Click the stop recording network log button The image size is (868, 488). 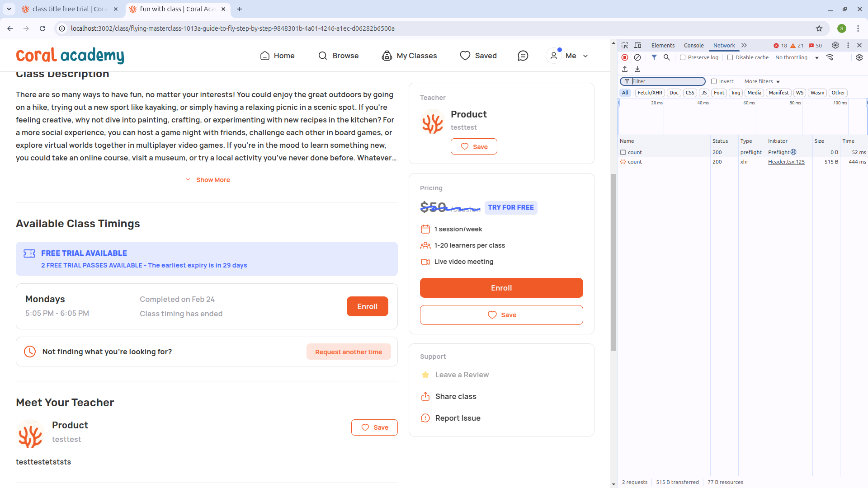625,57
